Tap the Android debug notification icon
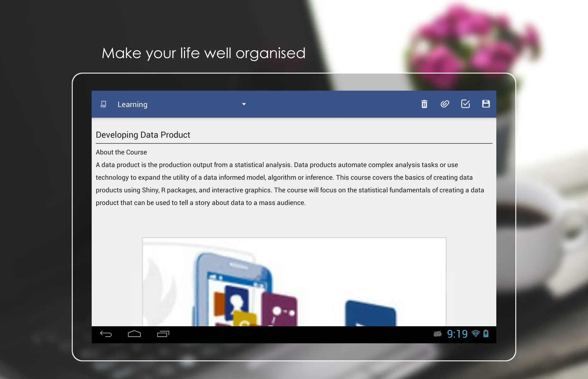The width and height of the screenshot is (588, 379). (438, 334)
